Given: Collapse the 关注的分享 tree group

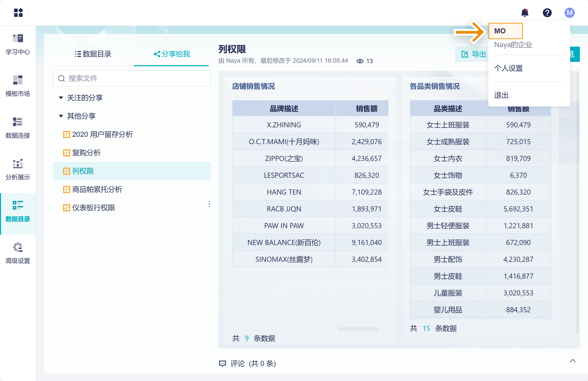Looking at the screenshot, I should pyautogui.click(x=61, y=98).
